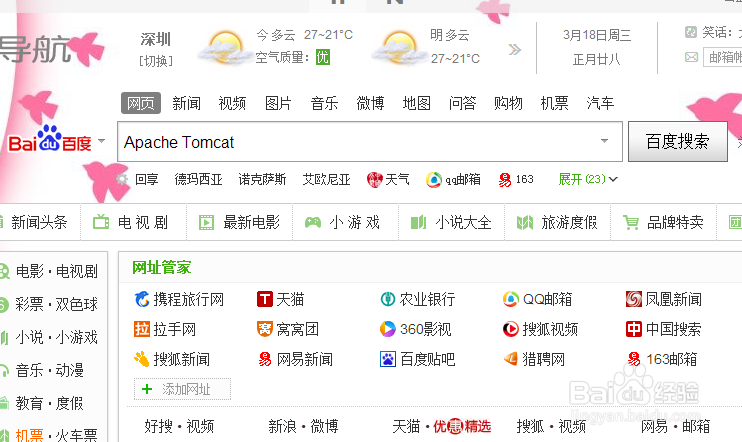Viewport: 742px width, 442px height.
Task: Expand search suggestions dropdown in search box
Action: point(604,141)
